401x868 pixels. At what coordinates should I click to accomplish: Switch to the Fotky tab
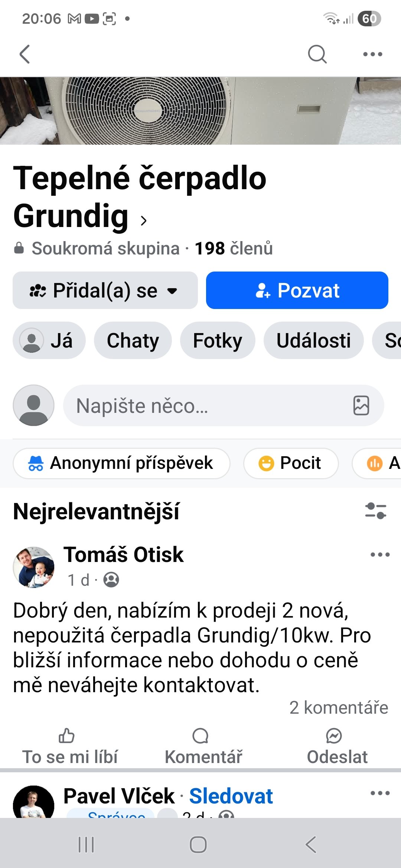218,341
